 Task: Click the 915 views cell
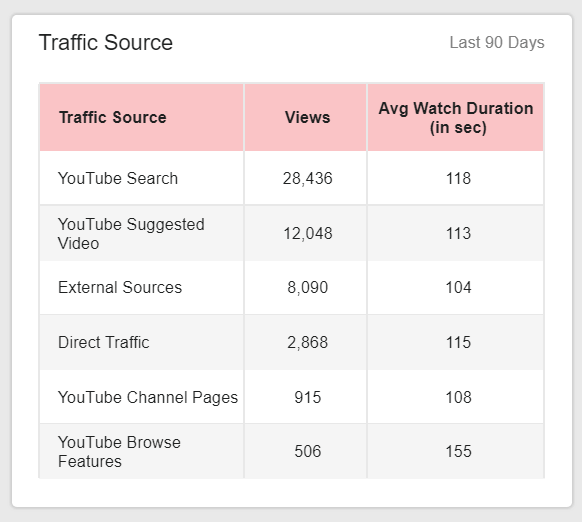click(305, 397)
